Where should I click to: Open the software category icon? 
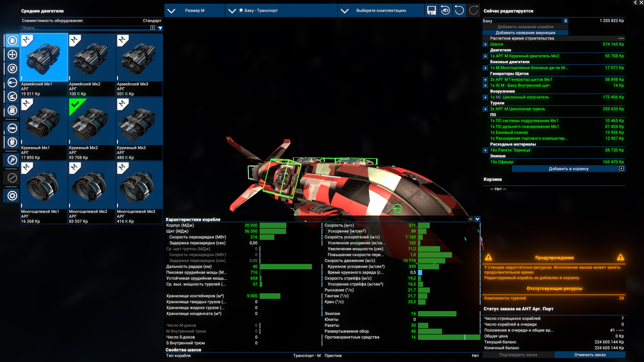point(12,110)
